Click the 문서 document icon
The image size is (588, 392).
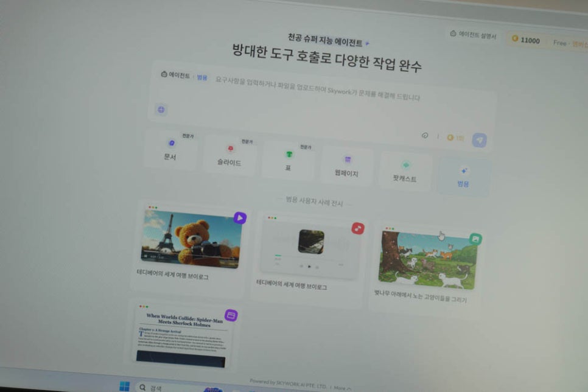pyautogui.click(x=172, y=143)
